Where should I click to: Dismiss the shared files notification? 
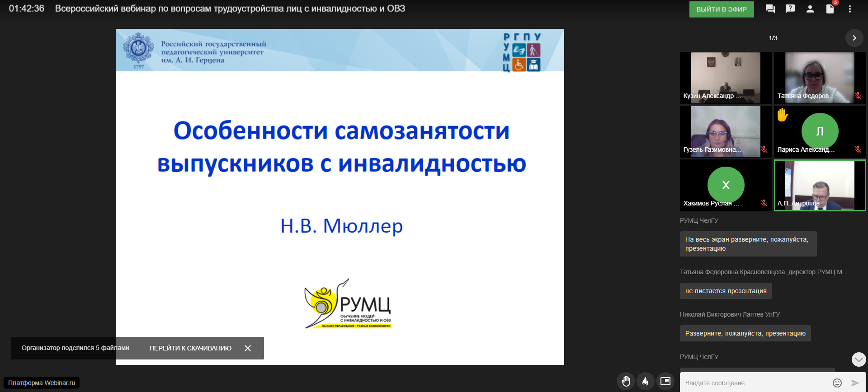248,348
